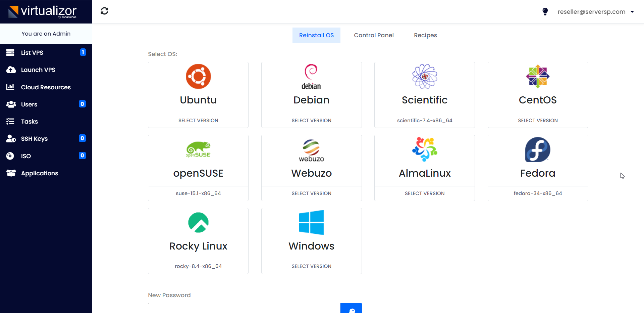
Task: Select the Scientific Linux atom logo
Action: [x=425, y=76]
